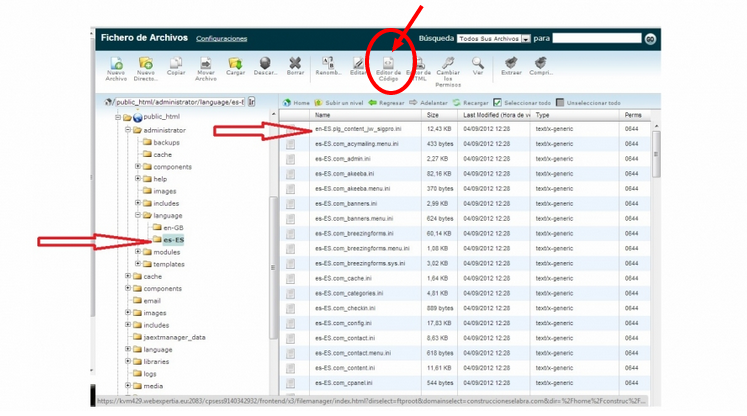Click the Extraer archive icon

511,63
